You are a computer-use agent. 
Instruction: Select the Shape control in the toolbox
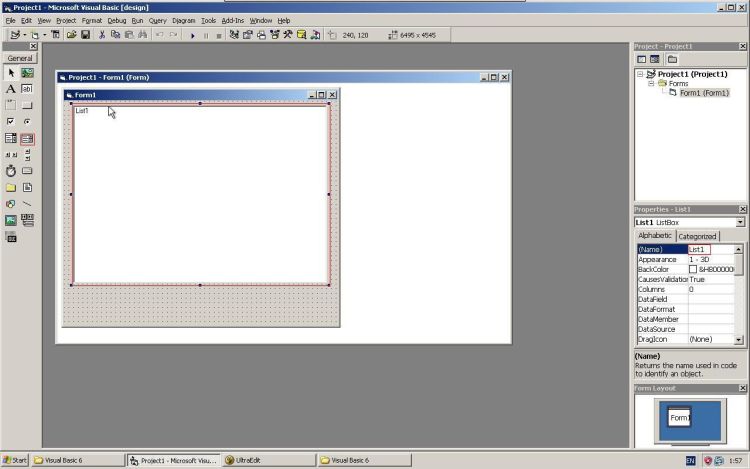pyautogui.click(x=11, y=204)
